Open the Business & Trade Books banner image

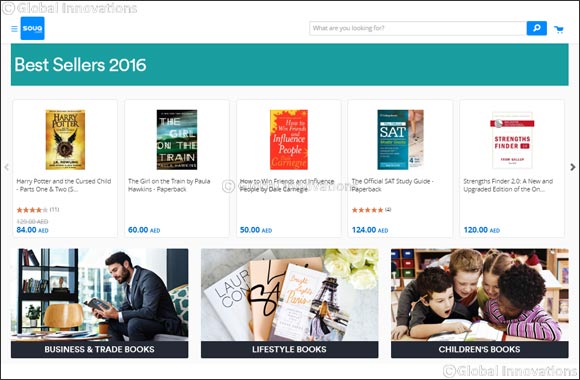[x=100, y=295]
